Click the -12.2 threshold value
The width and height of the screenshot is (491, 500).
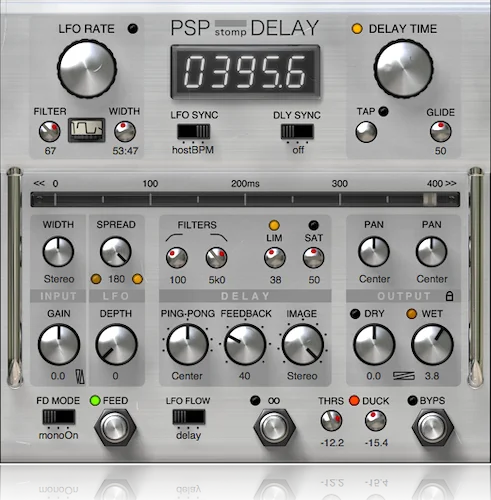point(332,443)
